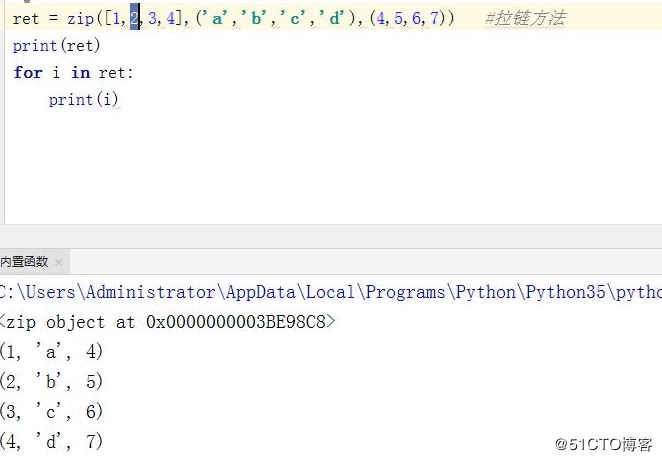The image size is (662, 461).
Task: Click the @51CTO博客 watermark
Action: pyautogui.click(x=605, y=445)
